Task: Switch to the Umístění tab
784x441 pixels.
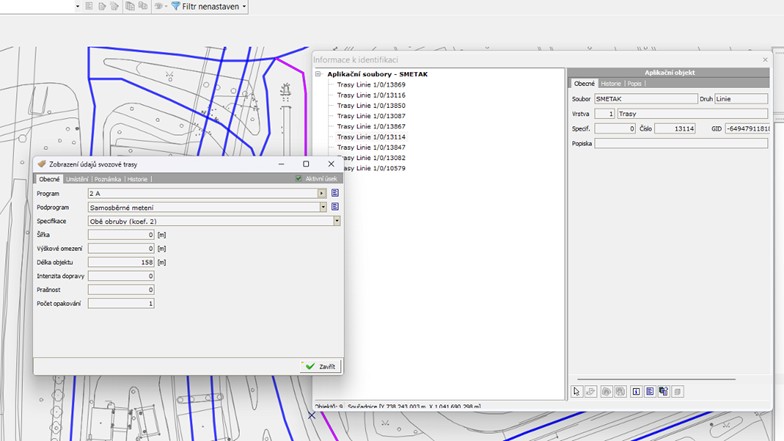Action: coord(77,178)
